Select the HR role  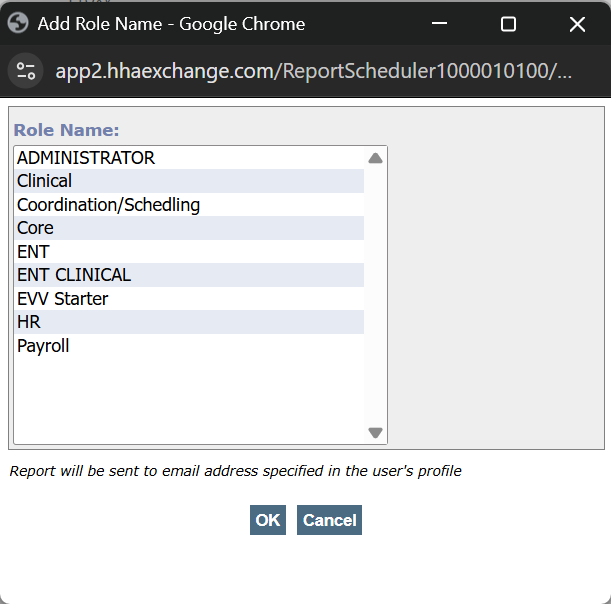coord(28,322)
